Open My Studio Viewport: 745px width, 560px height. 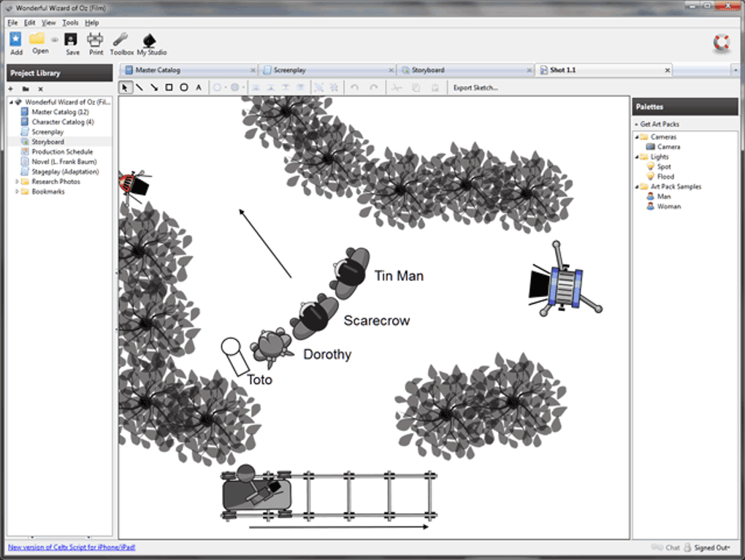pos(152,45)
